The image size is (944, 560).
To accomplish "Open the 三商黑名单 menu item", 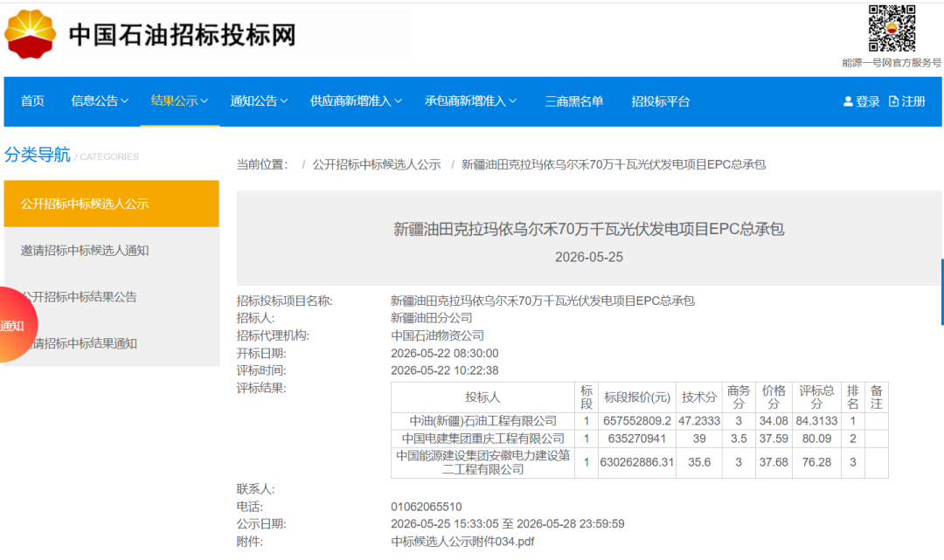I will point(573,101).
